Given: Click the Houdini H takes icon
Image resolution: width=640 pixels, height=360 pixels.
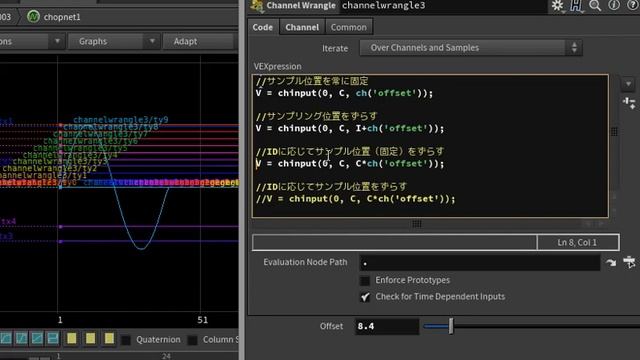Looking at the screenshot, I should tap(576, 5).
